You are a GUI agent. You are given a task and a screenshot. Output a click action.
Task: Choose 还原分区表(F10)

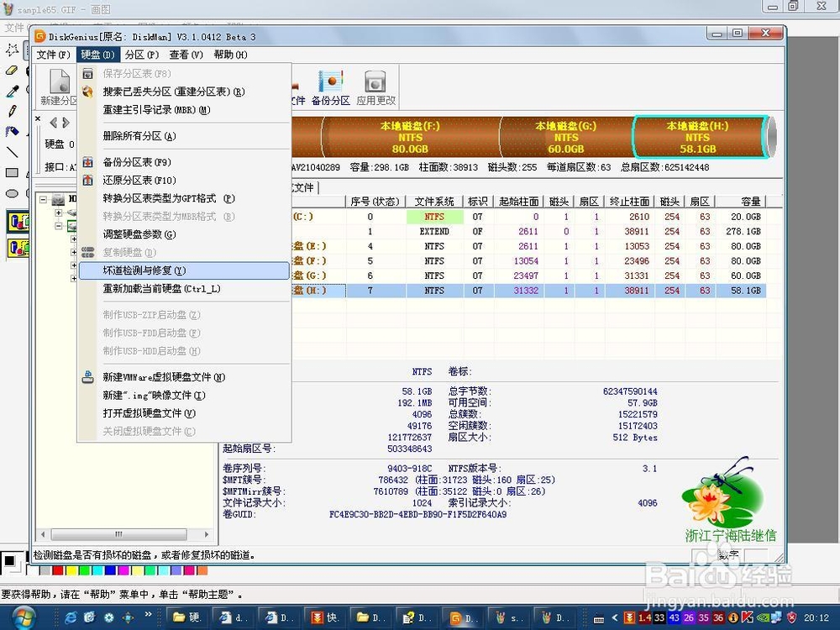tap(184, 180)
